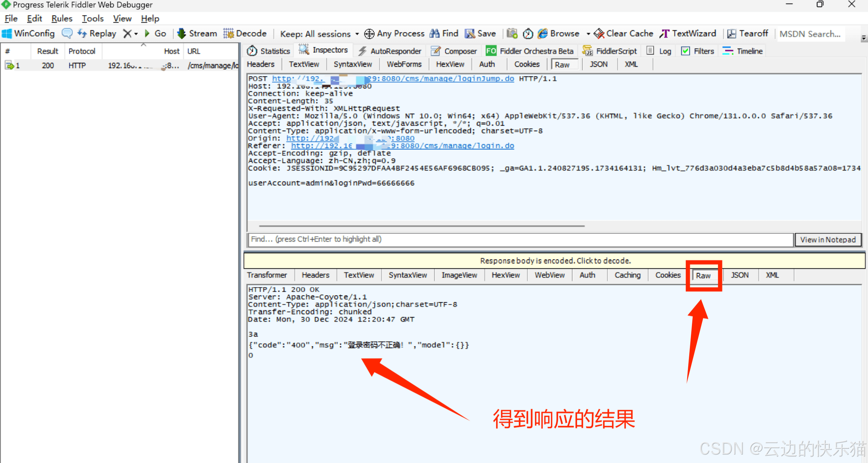Click the timer clock icon
The image size is (868, 463).
[527, 34]
